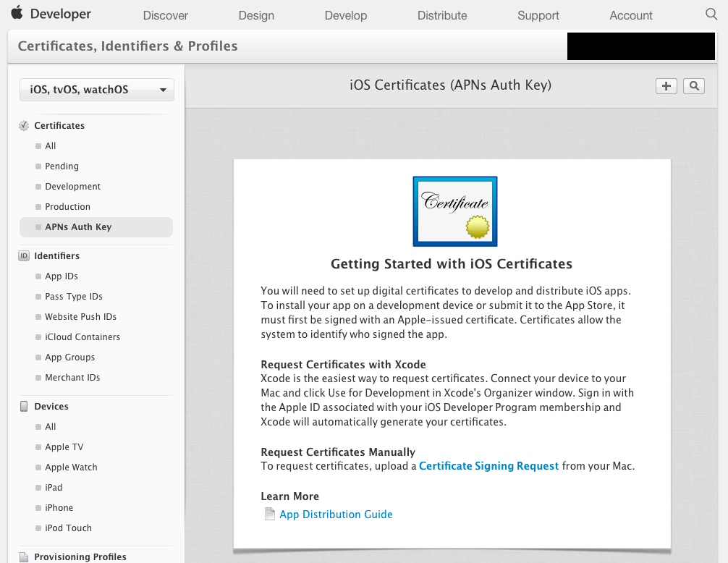Image resolution: width=728 pixels, height=563 pixels.
Task: Open the Distribute menu item
Action: coord(441,15)
